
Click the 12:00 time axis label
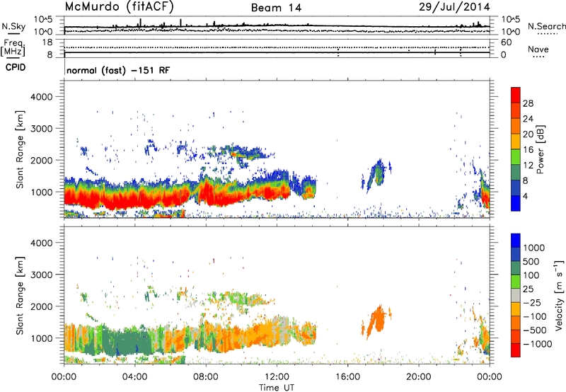click(277, 377)
